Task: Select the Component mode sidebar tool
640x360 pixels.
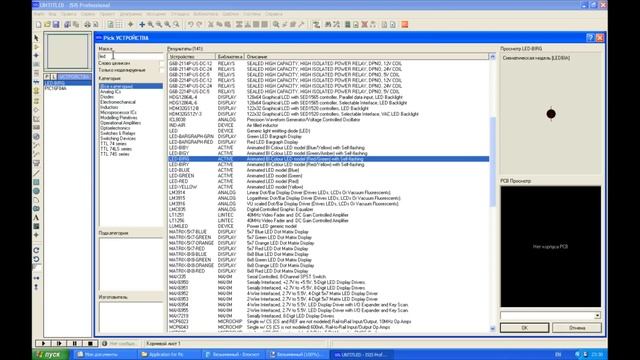Action: point(36,47)
